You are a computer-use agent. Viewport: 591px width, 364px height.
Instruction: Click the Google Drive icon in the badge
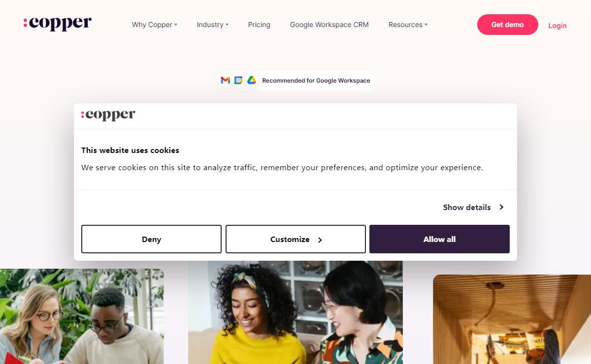(252, 80)
